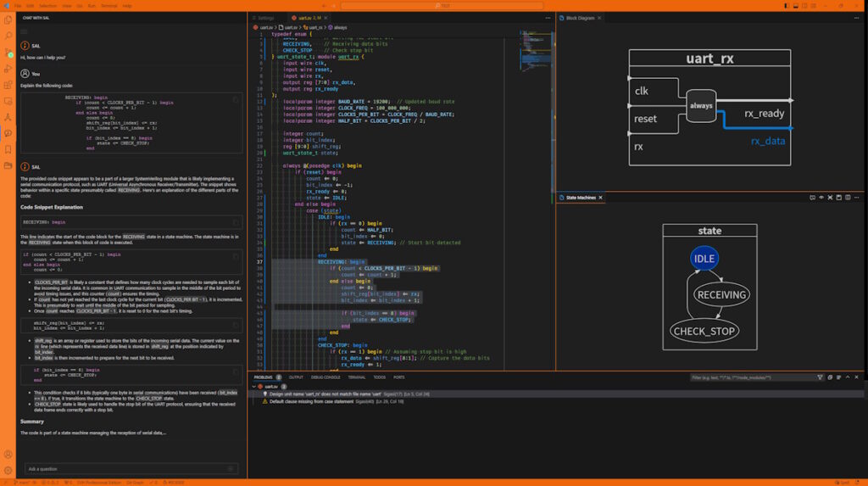
Task: Open Source Control view in activity bar
Action: coord(8,52)
